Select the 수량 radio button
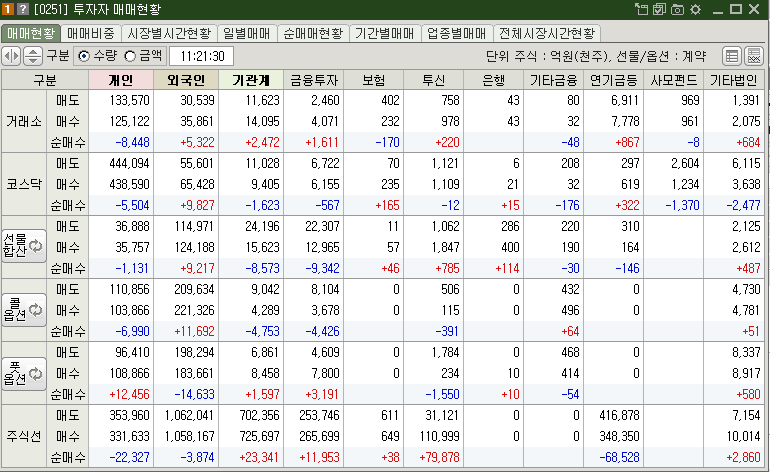The image size is (770, 472). click(x=84, y=56)
